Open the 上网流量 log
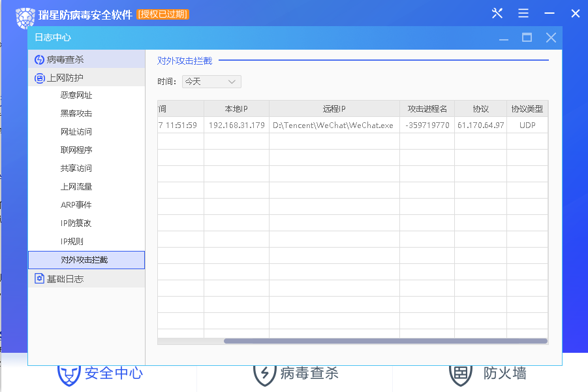This screenshot has height=392, width=588. pos(76,187)
